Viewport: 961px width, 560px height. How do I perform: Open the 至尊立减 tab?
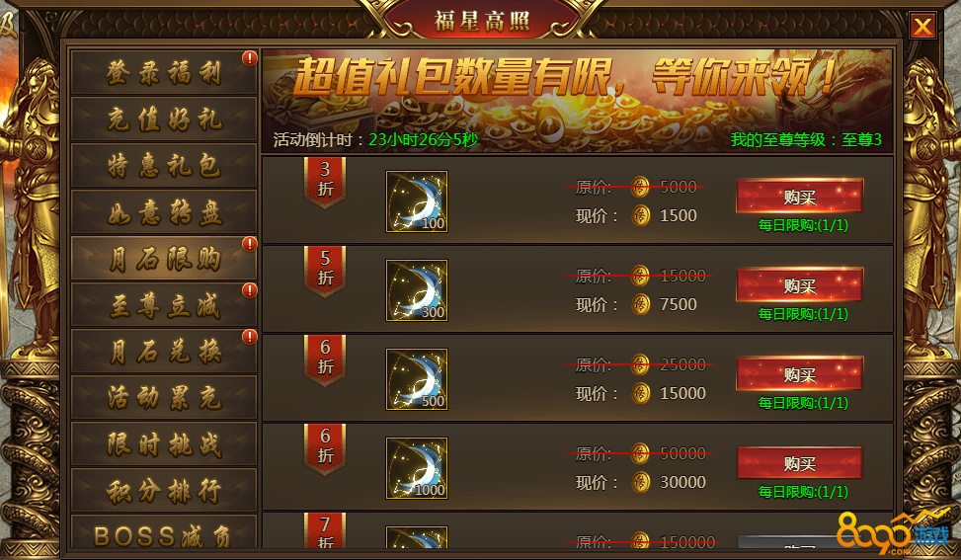point(164,304)
